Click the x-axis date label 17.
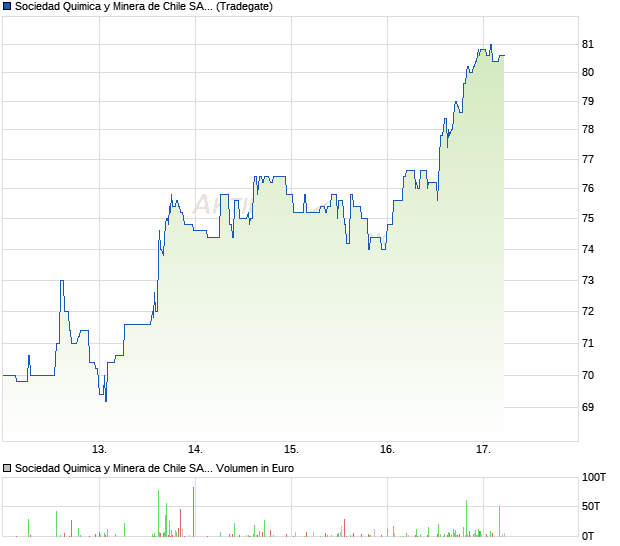 (483, 450)
